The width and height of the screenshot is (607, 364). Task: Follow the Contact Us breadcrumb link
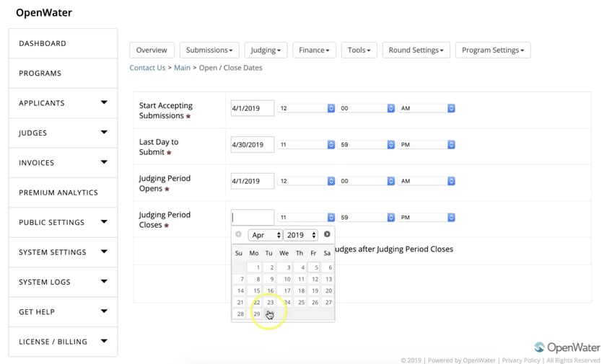147,68
